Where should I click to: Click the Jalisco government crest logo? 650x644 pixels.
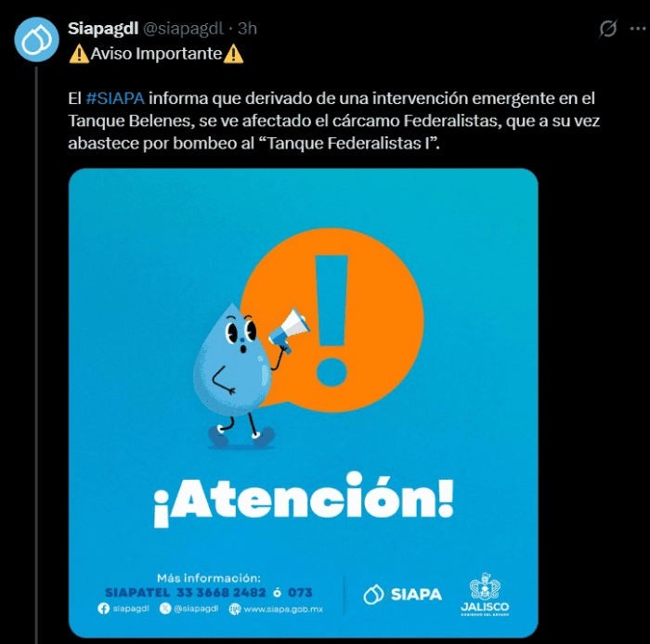[485, 594]
